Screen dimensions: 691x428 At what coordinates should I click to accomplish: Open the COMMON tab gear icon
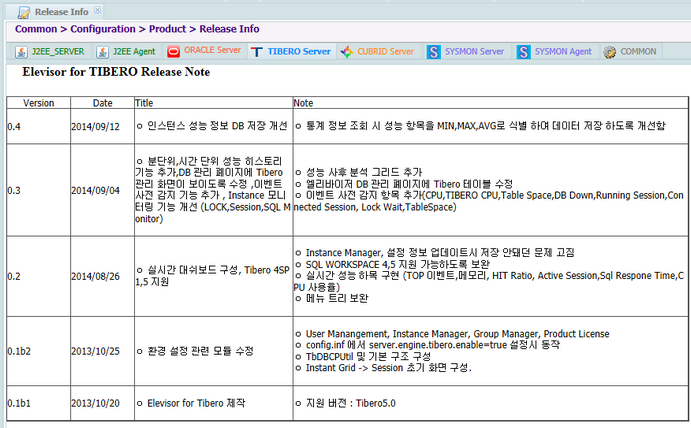(x=609, y=52)
